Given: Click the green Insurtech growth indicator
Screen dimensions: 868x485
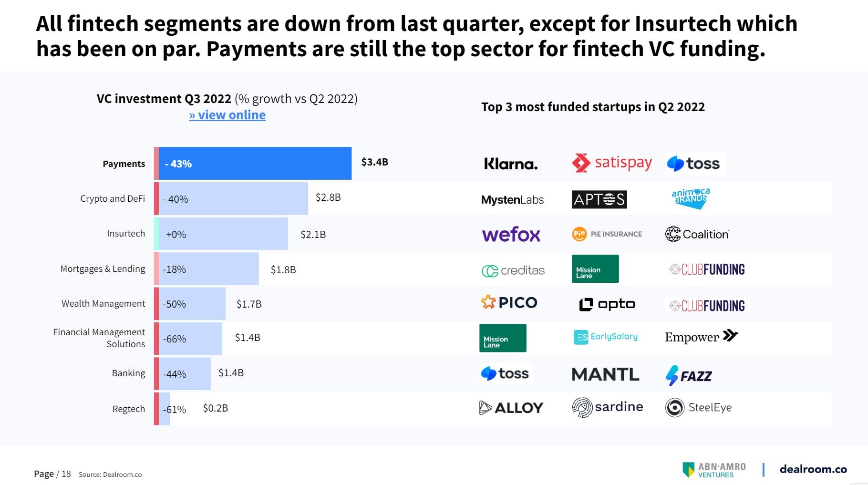Looking at the screenshot, I should tap(156, 234).
